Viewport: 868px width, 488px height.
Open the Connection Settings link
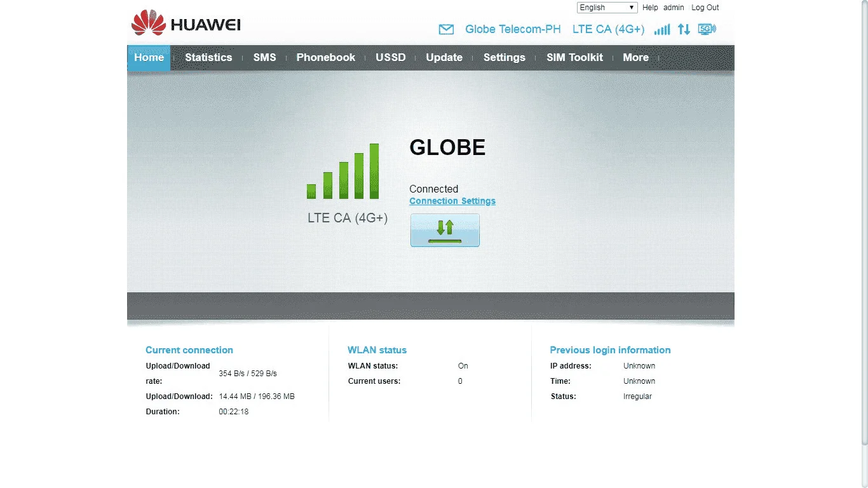pos(452,201)
